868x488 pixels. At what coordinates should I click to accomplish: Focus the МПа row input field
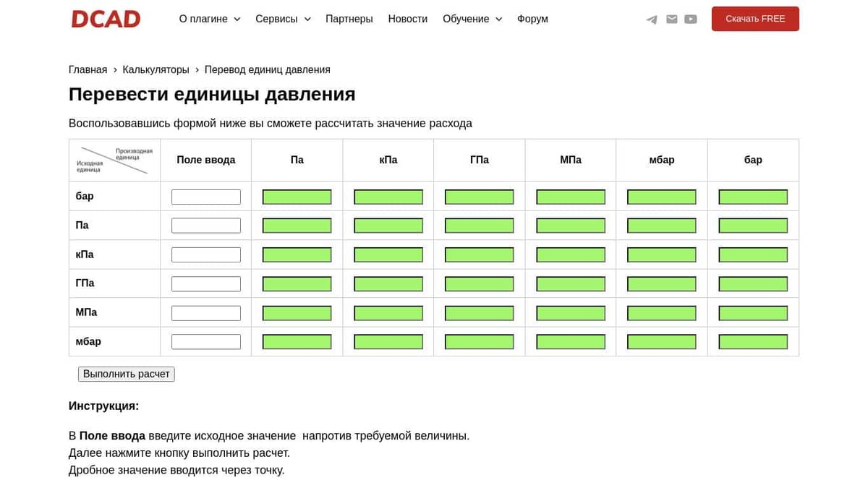[x=206, y=313]
